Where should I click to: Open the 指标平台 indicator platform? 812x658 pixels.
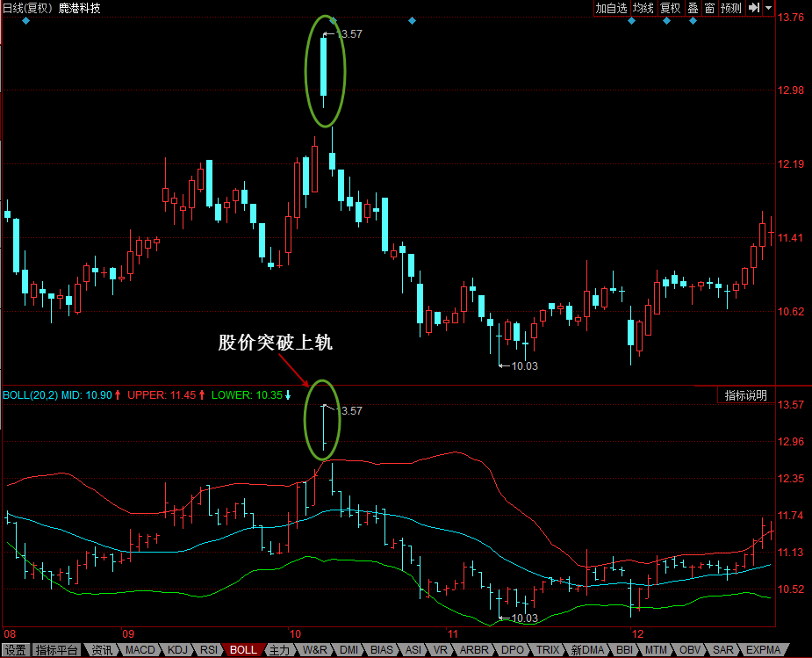point(56,650)
